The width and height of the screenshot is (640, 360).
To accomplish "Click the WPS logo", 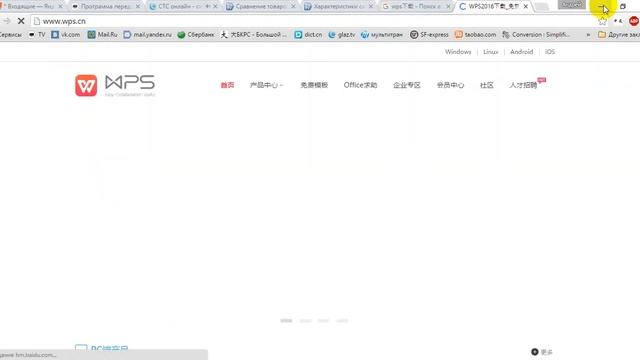I will 115,85.
